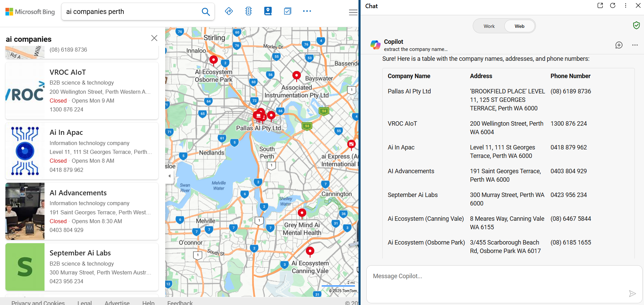Click the Privacy and Cookies footer link
Screen dimensions: 644x305
click(38, 303)
